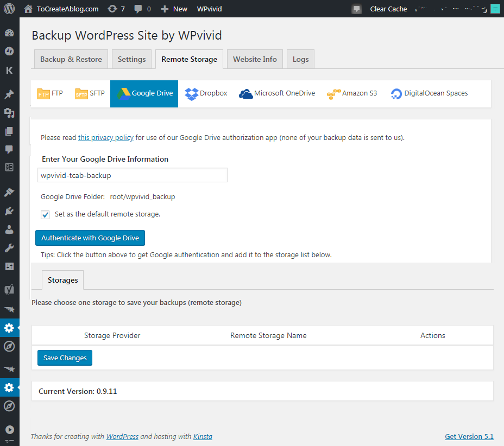Open Yoast SEO icon in sidebar
504x446 pixels.
[x=9, y=289]
